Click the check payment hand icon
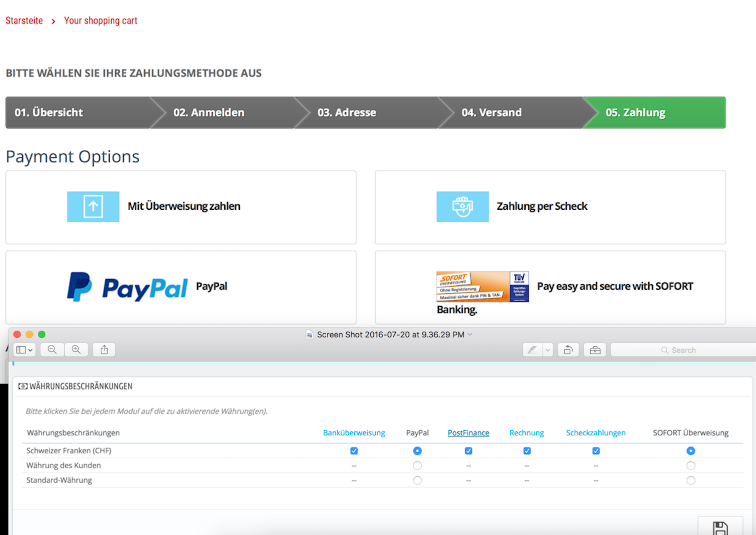 click(462, 207)
